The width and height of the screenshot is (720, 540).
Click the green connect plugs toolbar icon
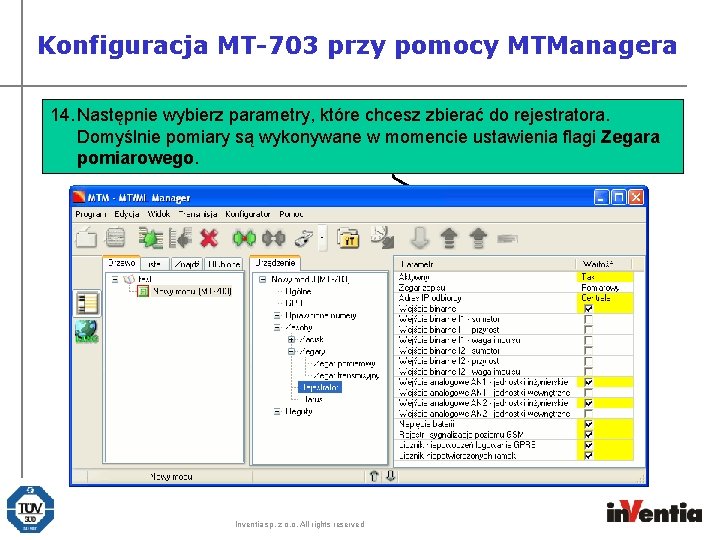point(244,238)
